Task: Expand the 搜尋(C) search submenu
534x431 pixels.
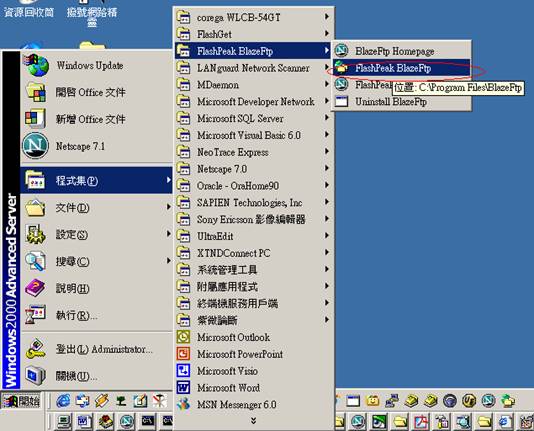Action: coord(96,261)
